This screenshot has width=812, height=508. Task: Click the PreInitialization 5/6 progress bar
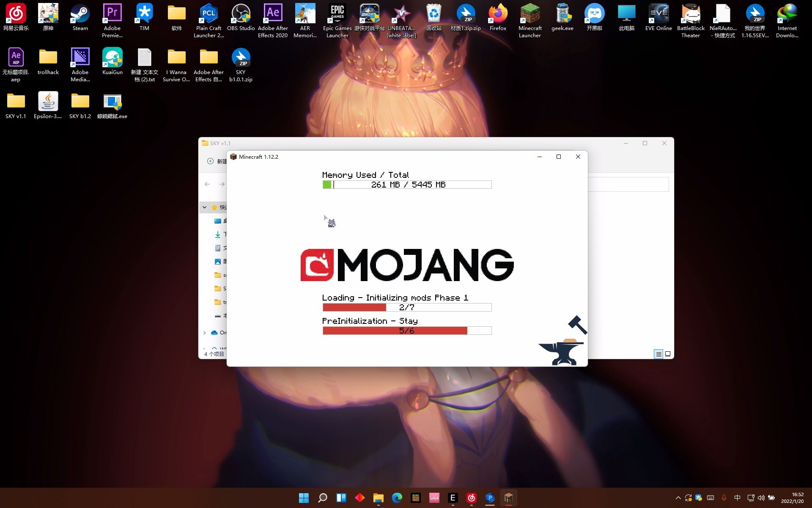[x=407, y=331]
